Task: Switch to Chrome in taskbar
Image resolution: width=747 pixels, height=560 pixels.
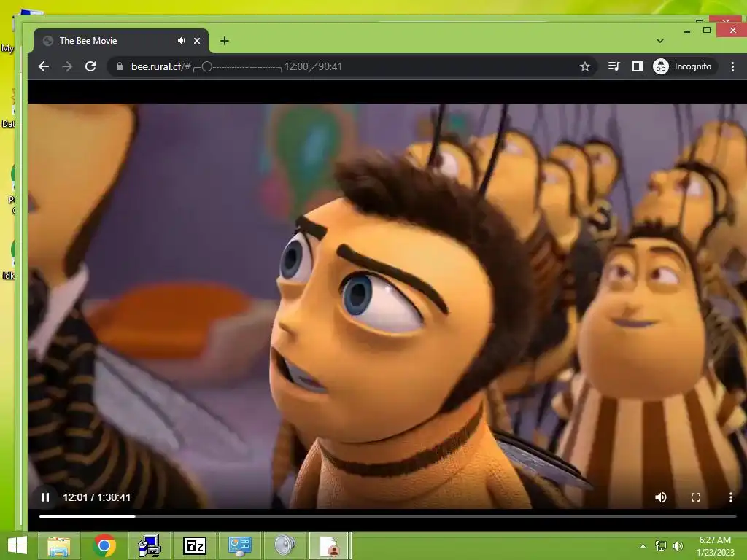Action: [104, 545]
